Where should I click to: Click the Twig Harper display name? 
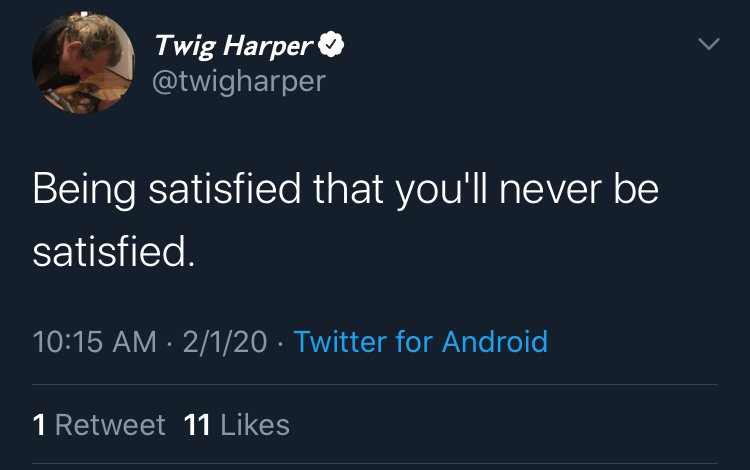click(x=234, y=46)
